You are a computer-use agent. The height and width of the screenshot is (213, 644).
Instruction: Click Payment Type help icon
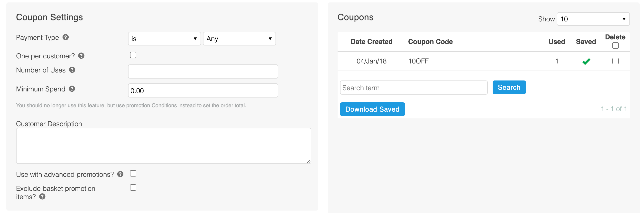(x=65, y=37)
